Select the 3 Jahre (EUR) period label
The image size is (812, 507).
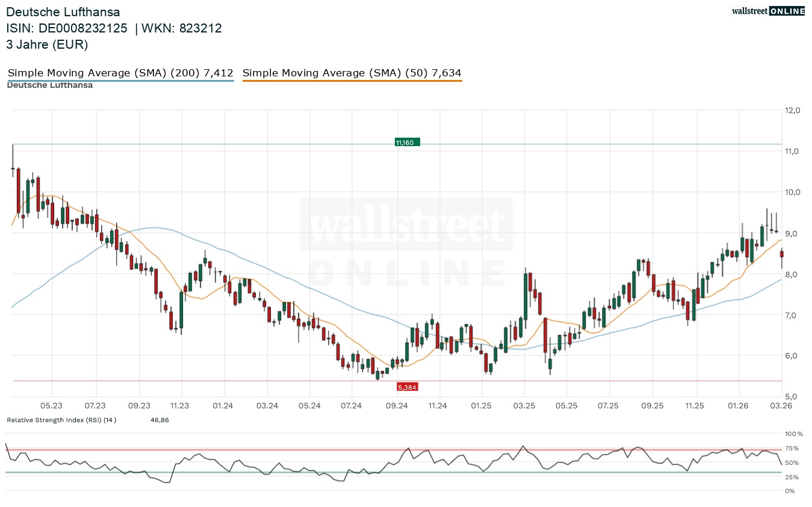coord(47,44)
